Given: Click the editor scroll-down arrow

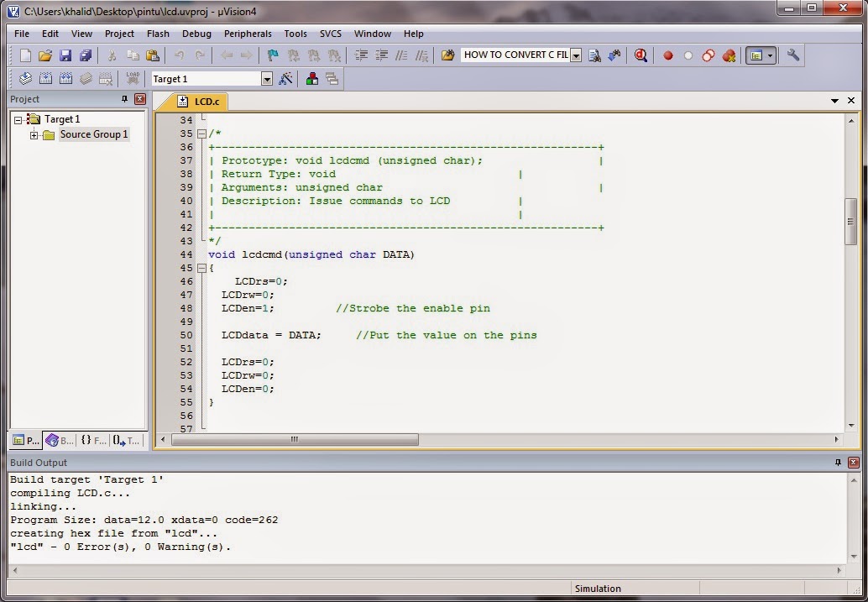Looking at the screenshot, I should pos(851,426).
